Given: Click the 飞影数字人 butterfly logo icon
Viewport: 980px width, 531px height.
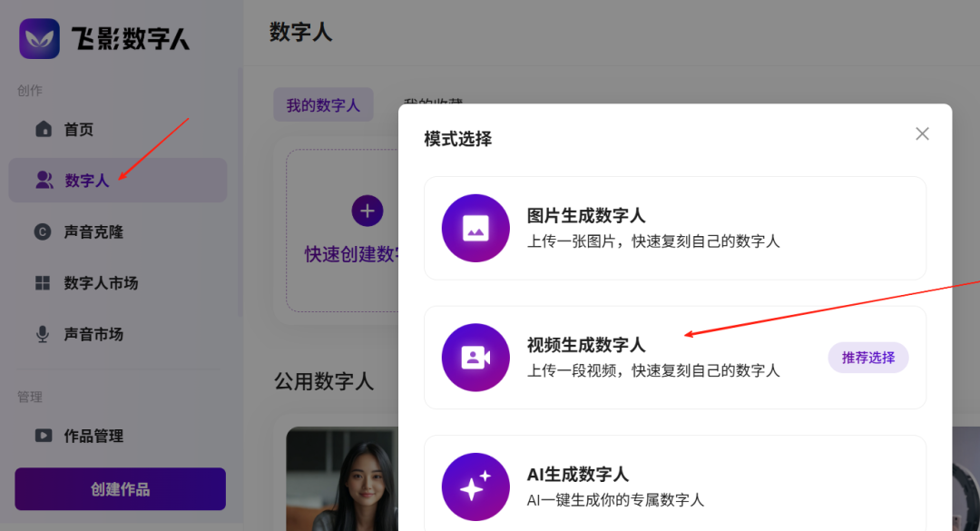Looking at the screenshot, I should tap(39, 38).
